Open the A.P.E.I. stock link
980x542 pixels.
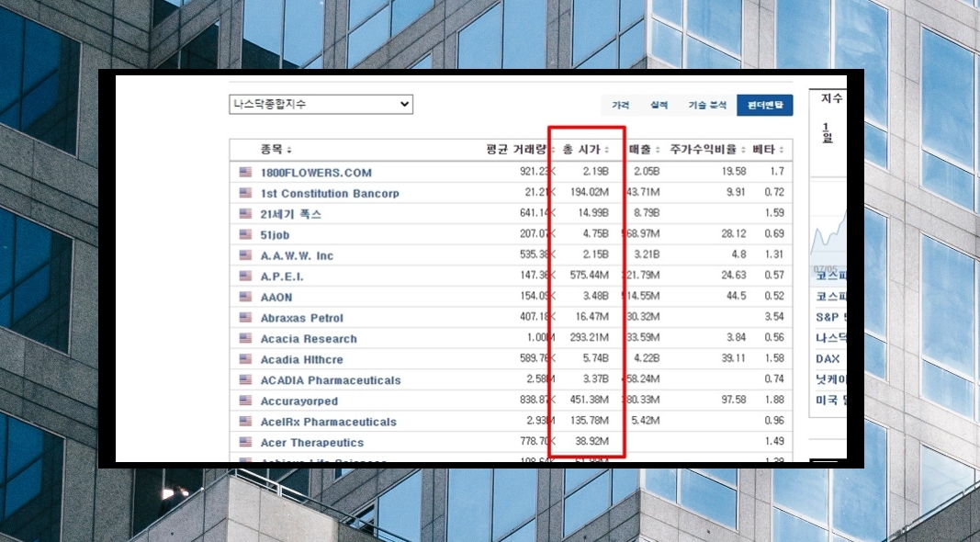point(282,277)
